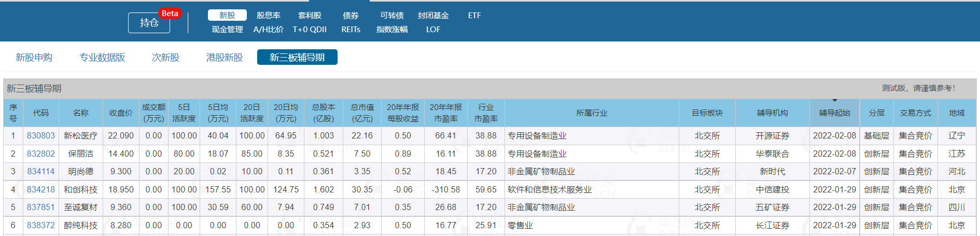The height and width of the screenshot is (236, 980).
Task: Open the REITs menu item
Action: click(x=351, y=30)
